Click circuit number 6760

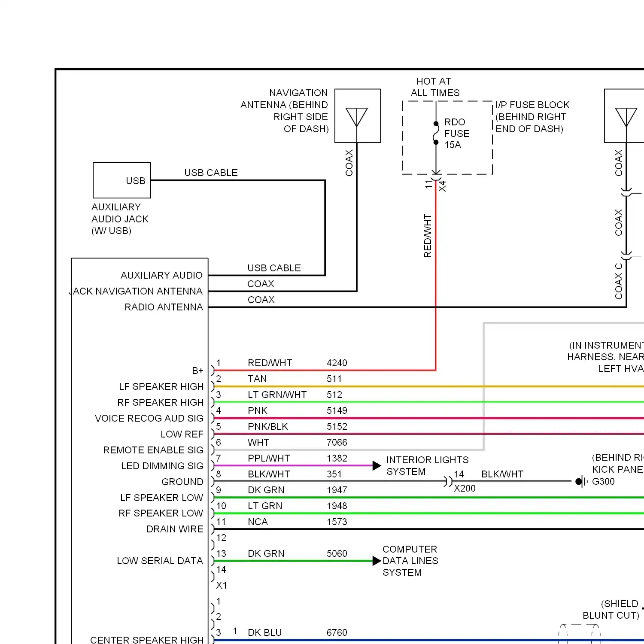coord(337,632)
